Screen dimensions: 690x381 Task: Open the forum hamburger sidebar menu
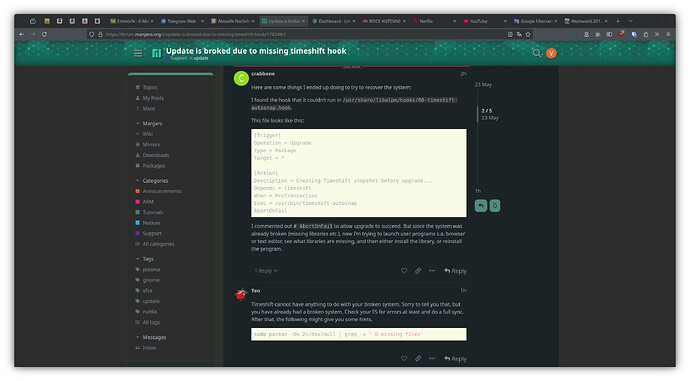coord(138,53)
